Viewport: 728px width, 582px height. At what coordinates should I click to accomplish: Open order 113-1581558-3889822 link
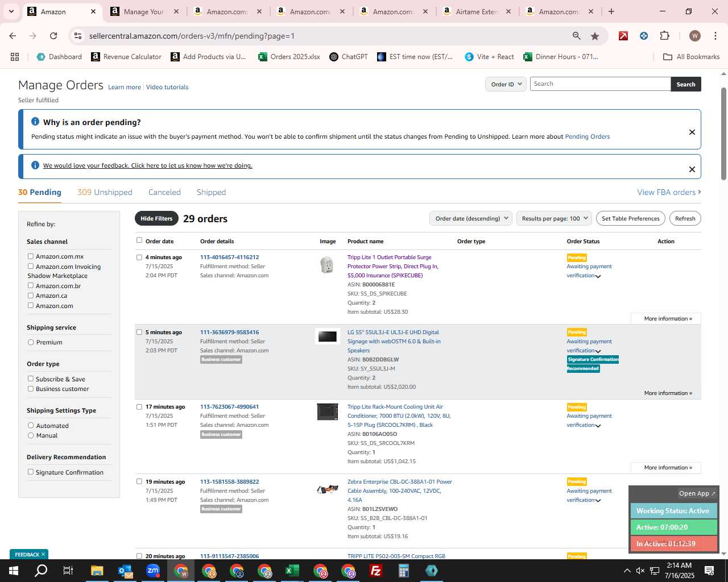[x=229, y=482]
